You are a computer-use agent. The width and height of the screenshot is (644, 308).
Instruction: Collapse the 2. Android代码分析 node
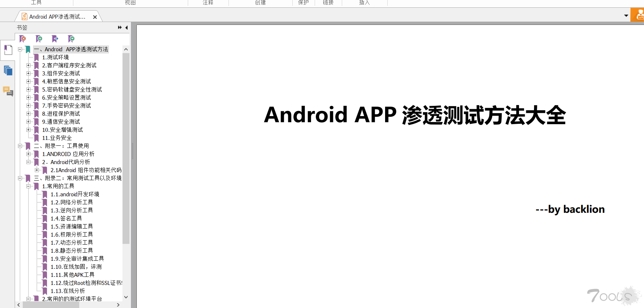(28, 162)
